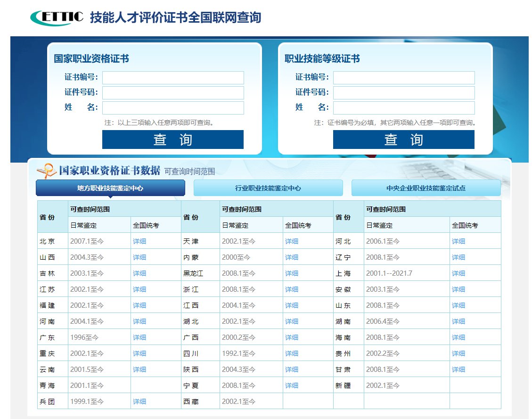Select 姓名 field in 职业技能等级证书 form
The height and width of the screenshot is (419, 532).
click(404, 108)
